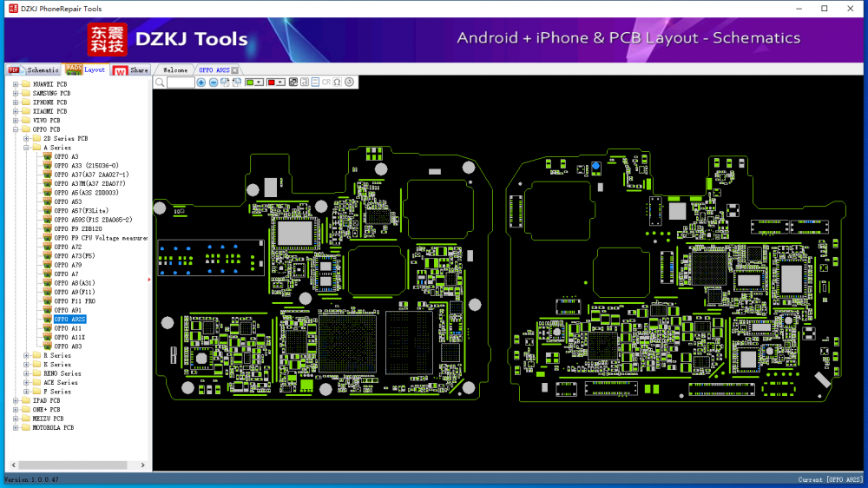Switch to the Layout tab
Screen dimensions: 868x488
click(x=86, y=69)
